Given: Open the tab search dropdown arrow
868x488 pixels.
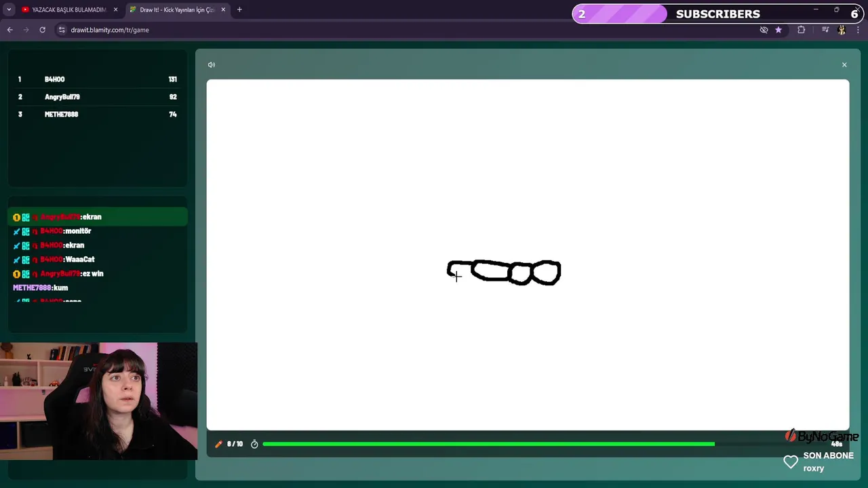Looking at the screenshot, I should click(9, 9).
